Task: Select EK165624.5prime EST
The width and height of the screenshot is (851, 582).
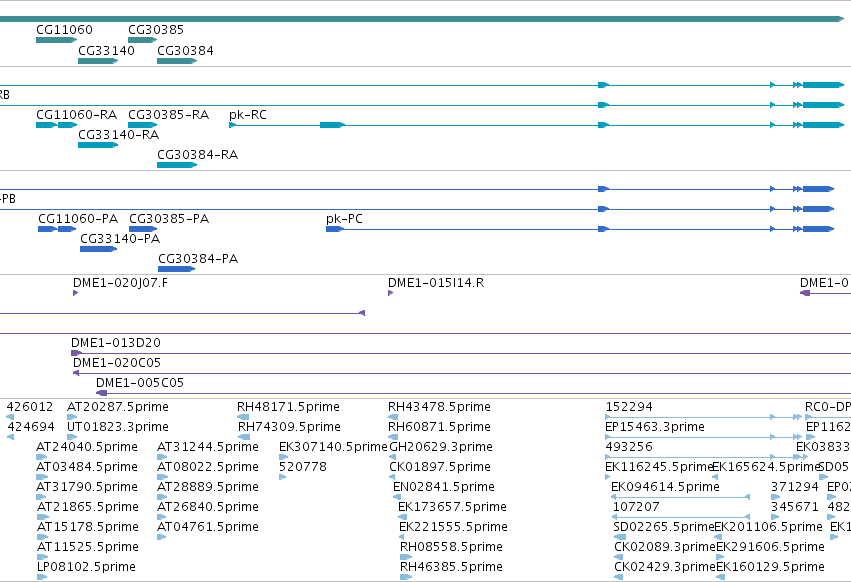Action: click(715, 477)
